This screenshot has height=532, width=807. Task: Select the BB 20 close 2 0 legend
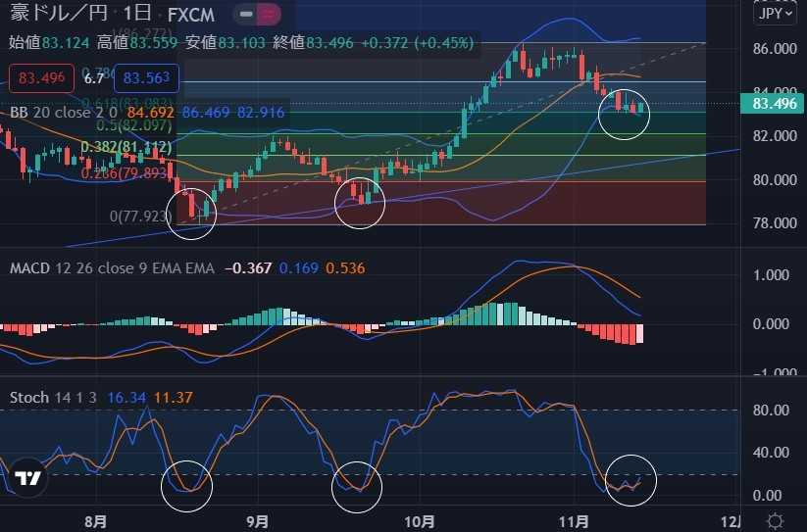[64, 112]
